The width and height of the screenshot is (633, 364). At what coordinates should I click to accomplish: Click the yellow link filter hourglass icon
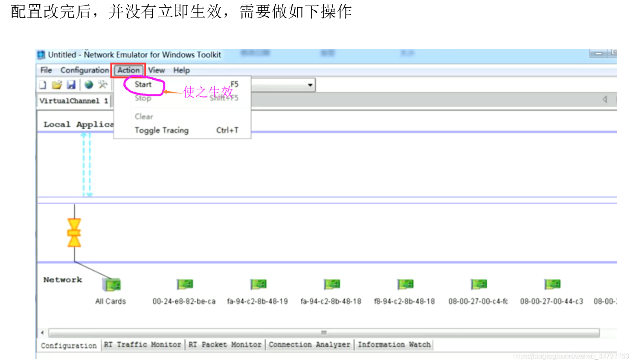[x=74, y=233]
